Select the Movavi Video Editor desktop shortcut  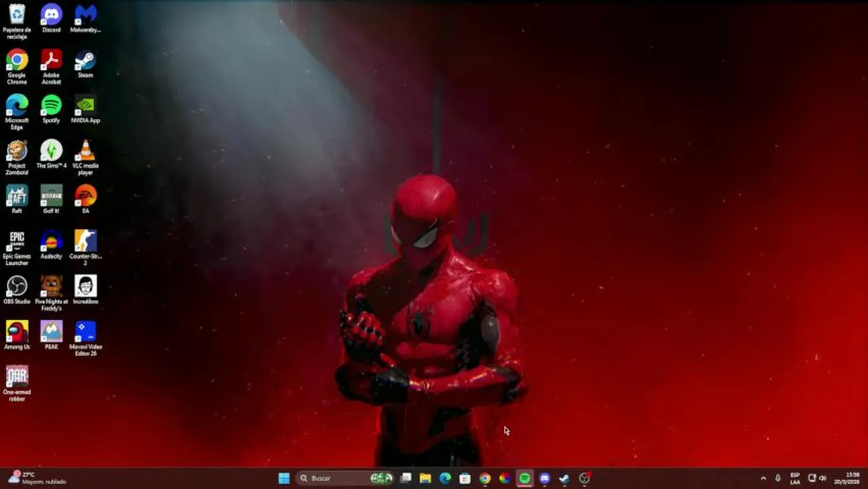click(85, 339)
